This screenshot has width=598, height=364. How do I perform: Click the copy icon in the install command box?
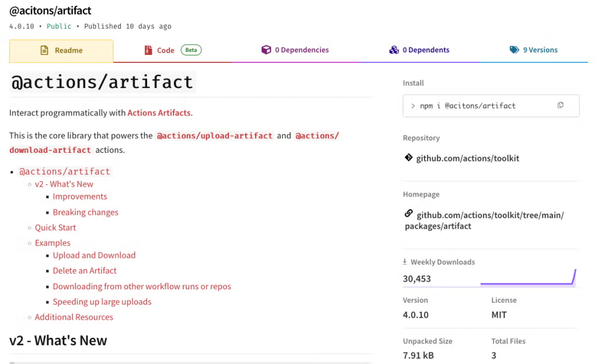pyautogui.click(x=560, y=105)
